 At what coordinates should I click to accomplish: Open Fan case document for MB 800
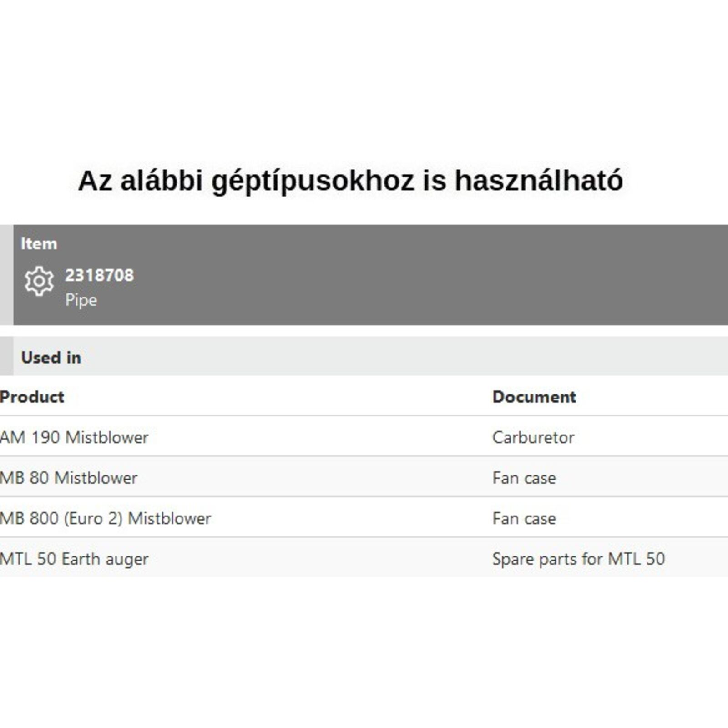click(524, 518)
